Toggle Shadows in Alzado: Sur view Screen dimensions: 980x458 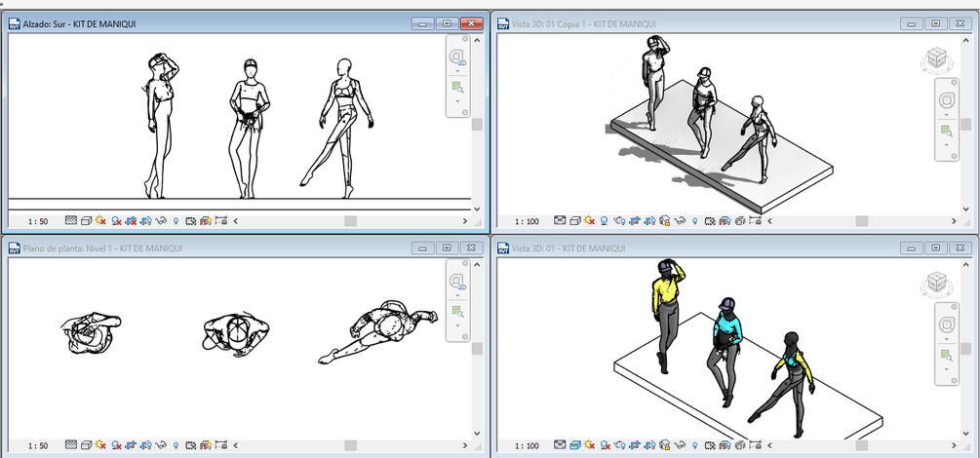point(116,220)
